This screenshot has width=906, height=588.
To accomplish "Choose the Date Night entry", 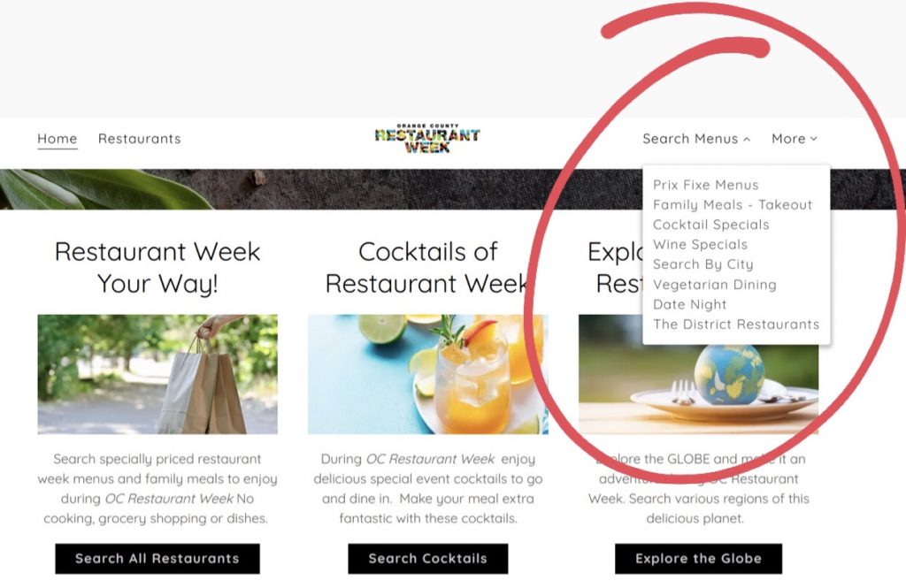I will click(690, 304).
